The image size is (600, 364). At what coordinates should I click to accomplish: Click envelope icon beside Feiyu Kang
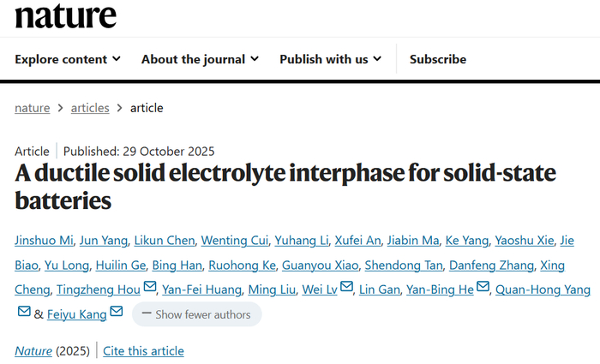117,313
